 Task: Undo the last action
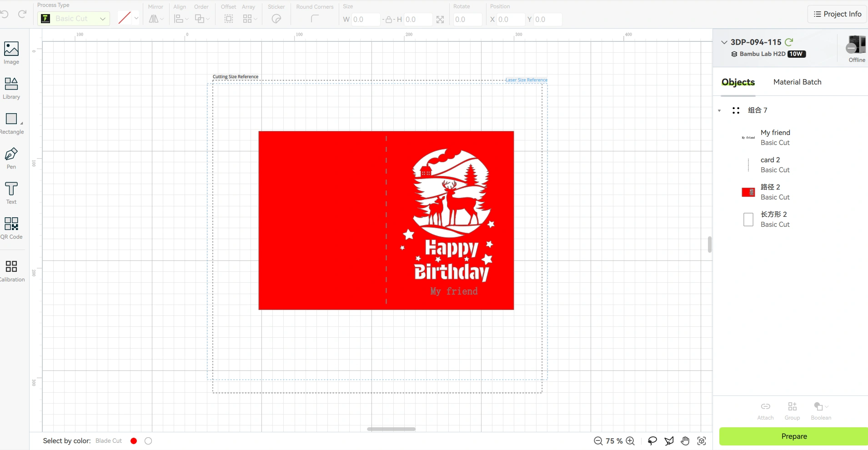(5, 15)
